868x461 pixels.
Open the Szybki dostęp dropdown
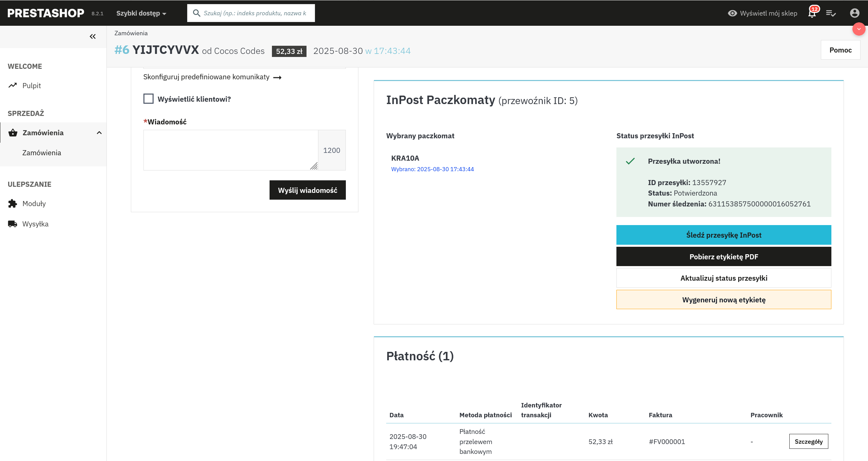141,14
